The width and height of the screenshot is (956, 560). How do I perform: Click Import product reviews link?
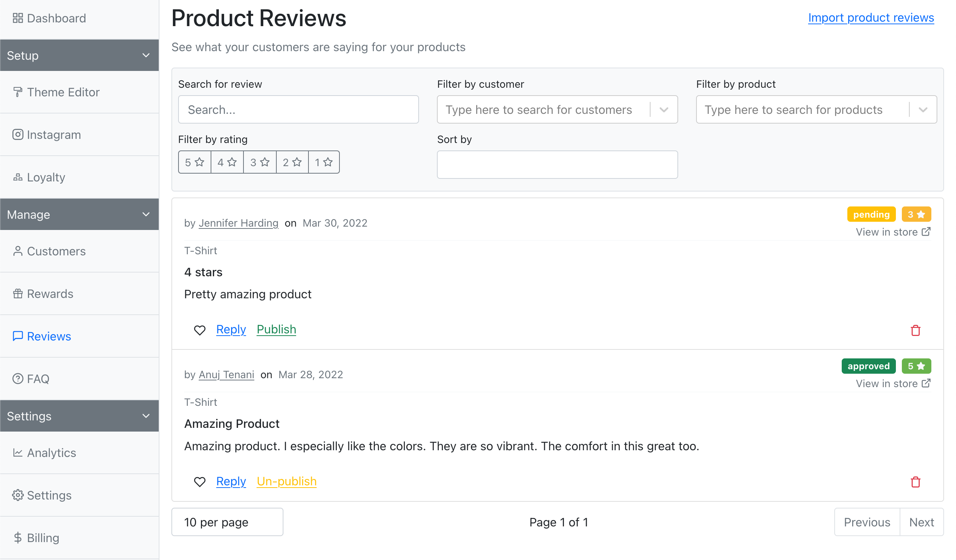[x=870, y=17]
